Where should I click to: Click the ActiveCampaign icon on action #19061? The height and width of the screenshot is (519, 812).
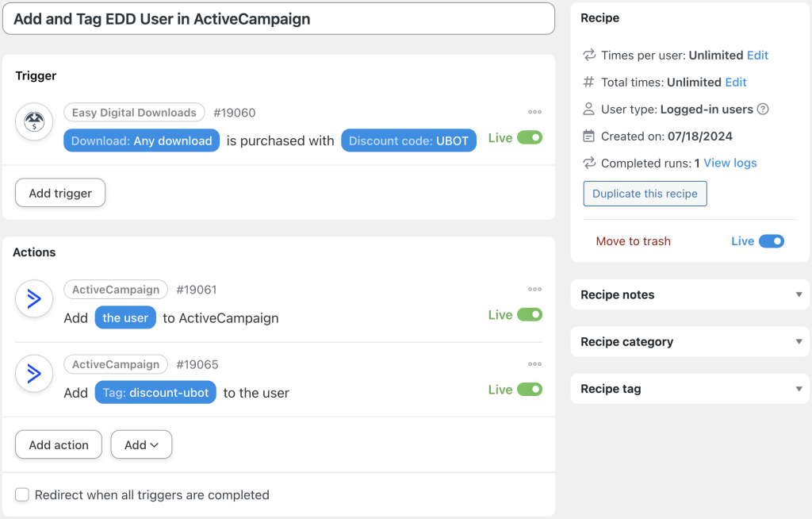coord(34,298)
